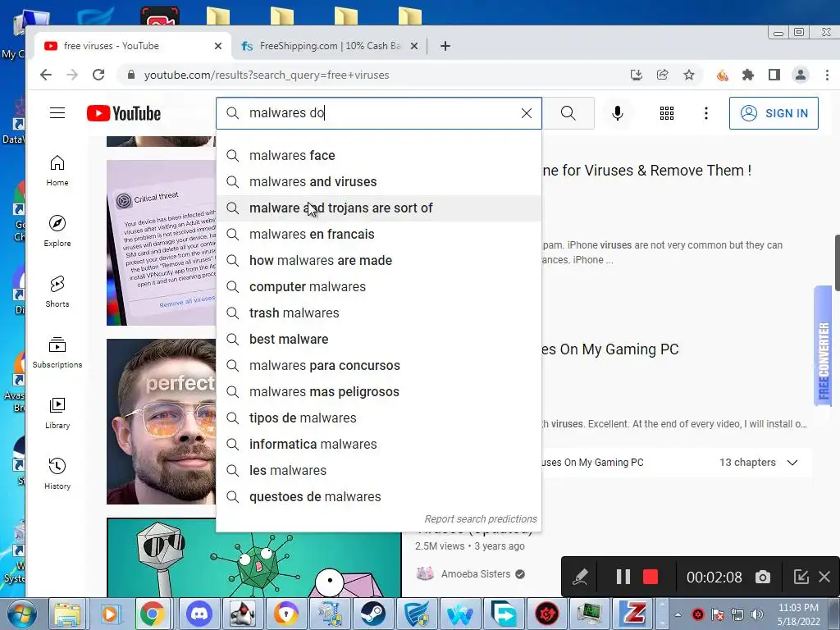This screenshot has width=840, height=630.
Task: Open the YouTube hamburger guide menu
Action: click(x=57, y=113)
